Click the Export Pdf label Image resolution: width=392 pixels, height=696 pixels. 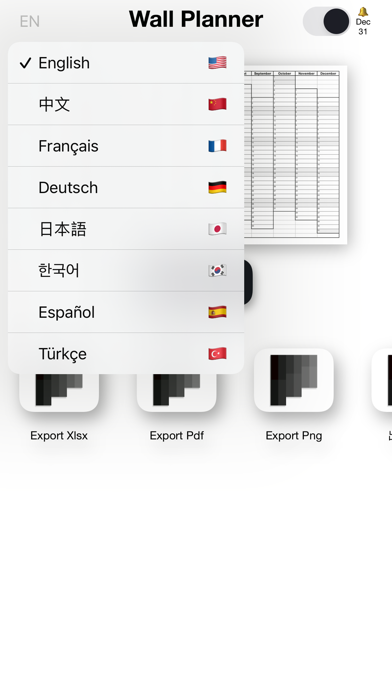[x=177, y=436]
